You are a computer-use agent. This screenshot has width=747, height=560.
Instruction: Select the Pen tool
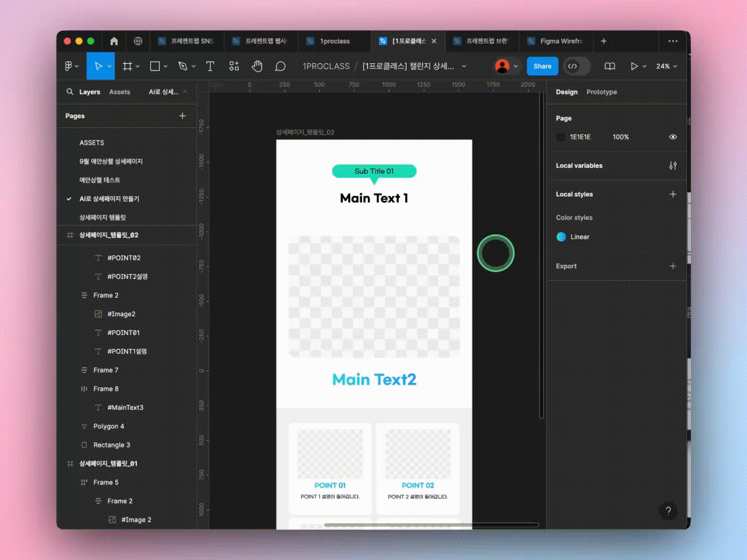click(x=183, y=66)
